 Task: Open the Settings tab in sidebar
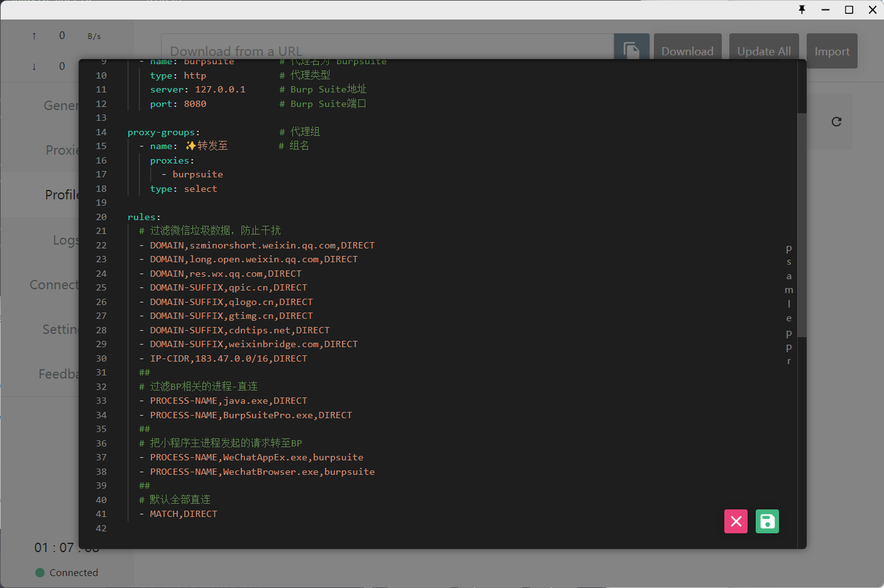coord(60,330)
